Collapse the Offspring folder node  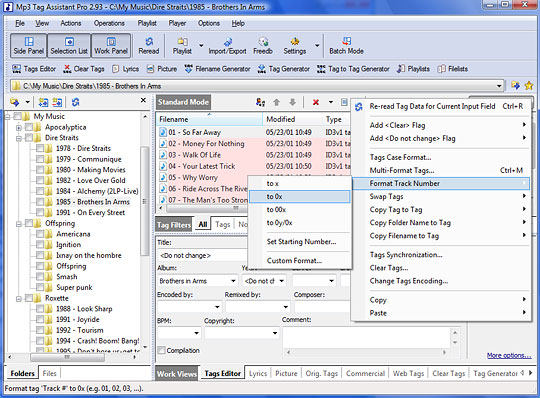click(19, 223)
